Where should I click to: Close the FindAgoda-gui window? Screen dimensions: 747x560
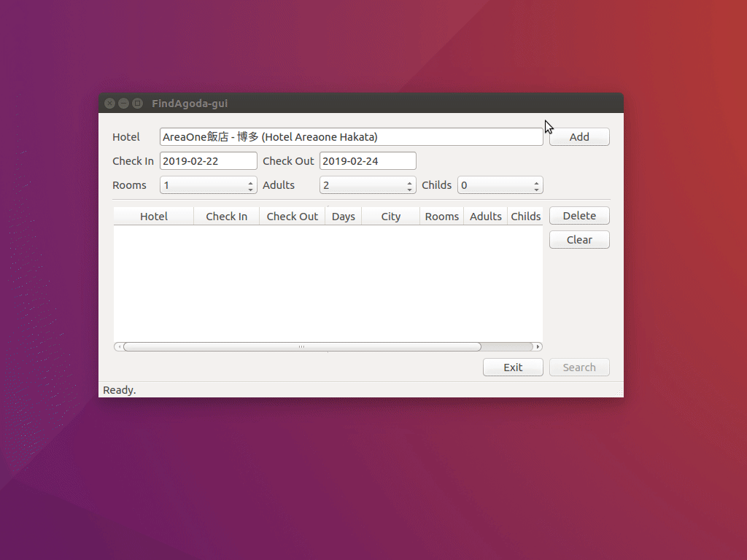click(109, 104)
